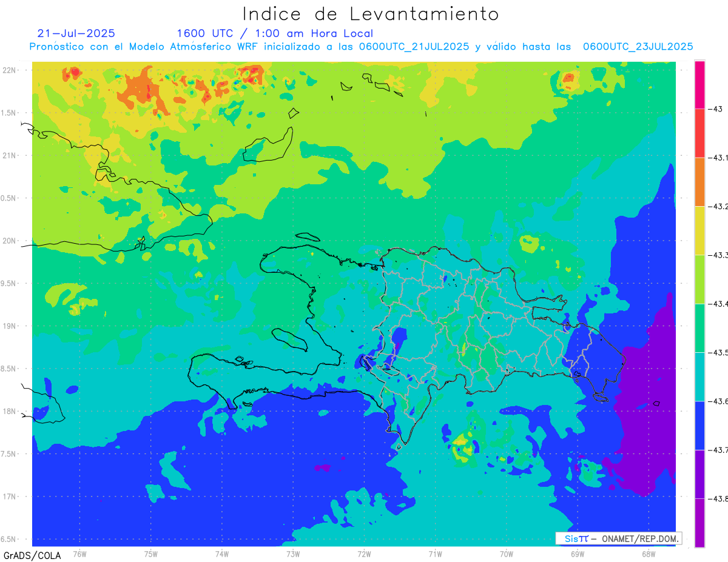Click the longitude label "76W"
Viewport: 728px width, 562px height.
point(79,554)
